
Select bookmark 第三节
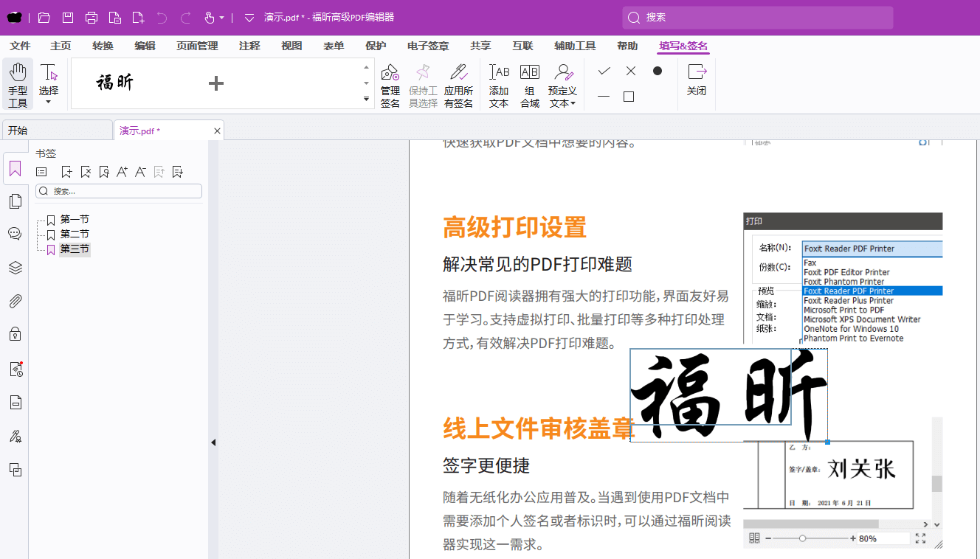click(75, 249)
